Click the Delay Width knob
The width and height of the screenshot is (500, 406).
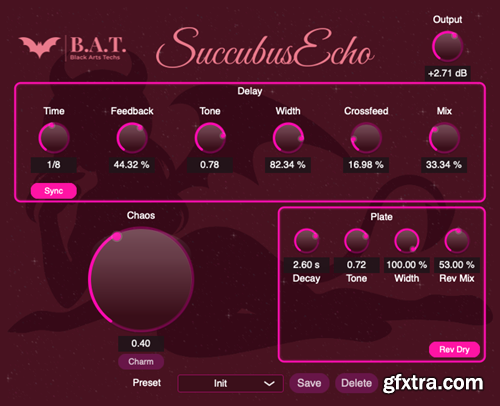coord(288,138)
